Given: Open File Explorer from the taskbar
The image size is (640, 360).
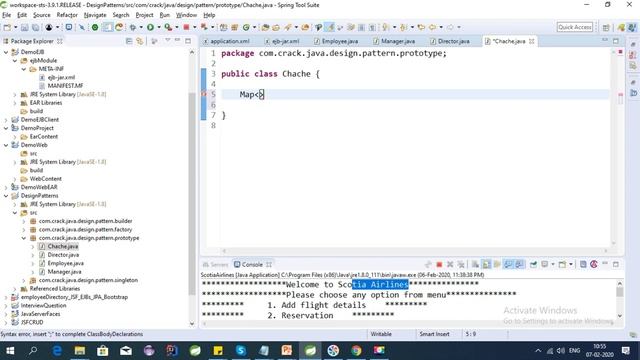Looking at the screenshot, I should pyautogui.click(x=80, y=350).
